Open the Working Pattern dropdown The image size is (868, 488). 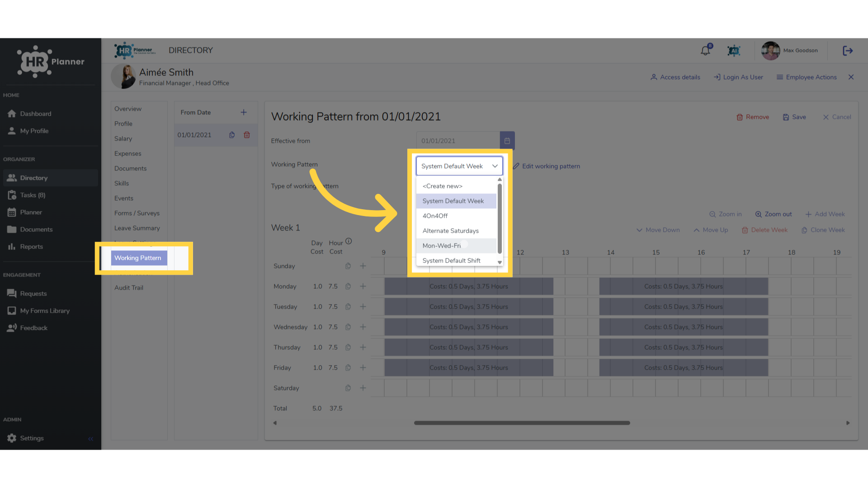pyautogui.click(x=459, y=166)
